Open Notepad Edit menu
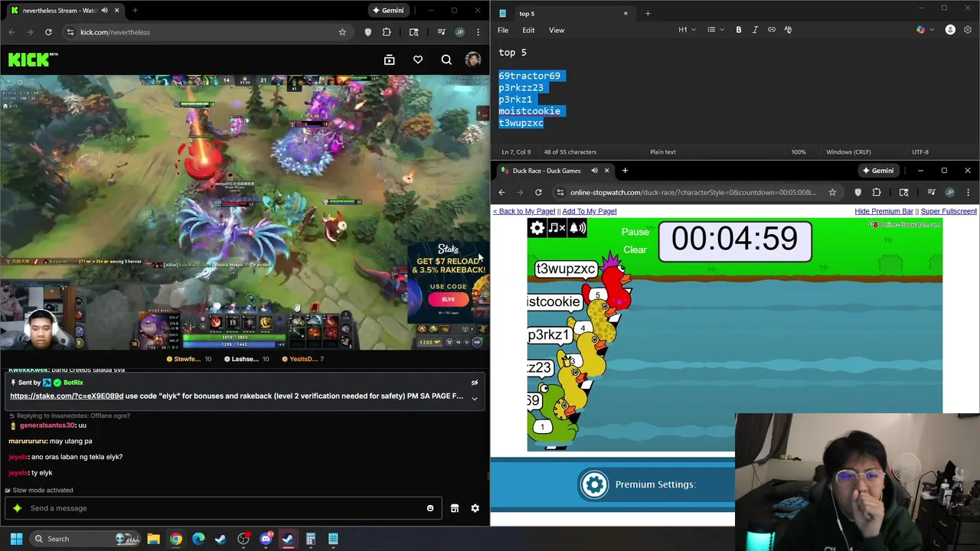 [528, 30]
